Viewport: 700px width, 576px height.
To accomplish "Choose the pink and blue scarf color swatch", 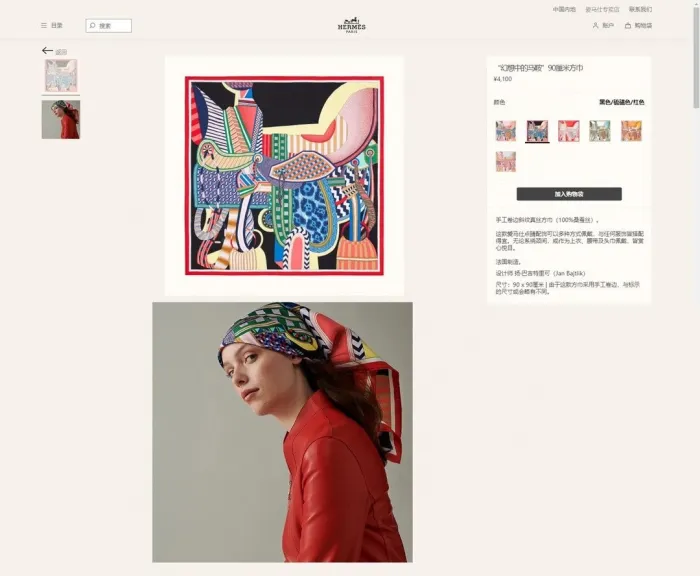I will (505, 131).
